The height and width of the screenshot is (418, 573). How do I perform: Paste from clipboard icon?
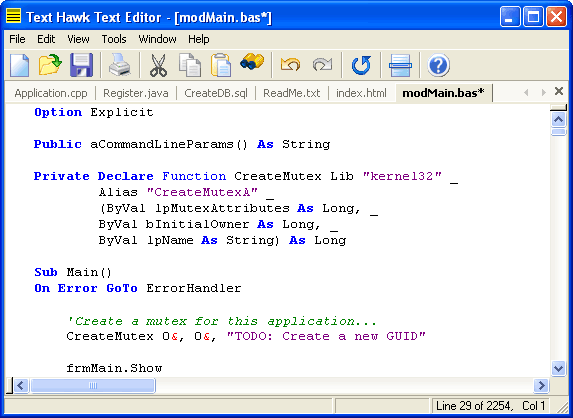pyautogui.click(x=221, y=65)
